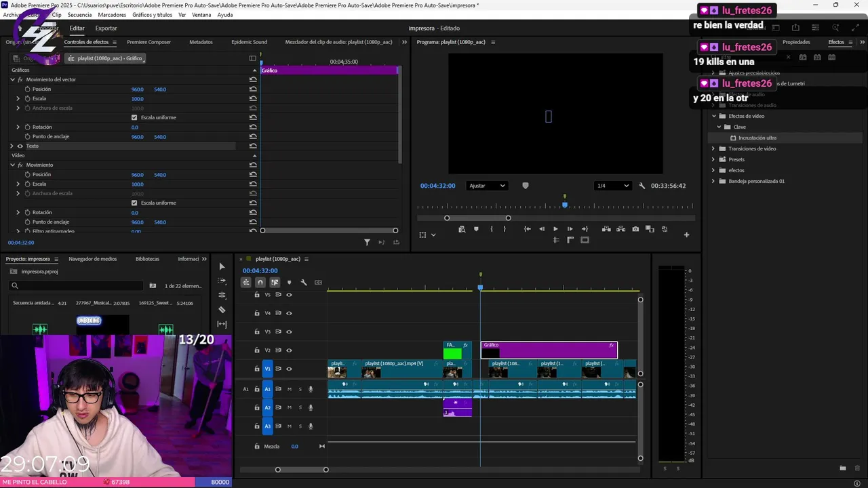Click the graphics Escala value 100.0
This screenshot has height=488, width=868.
point(138,99)
